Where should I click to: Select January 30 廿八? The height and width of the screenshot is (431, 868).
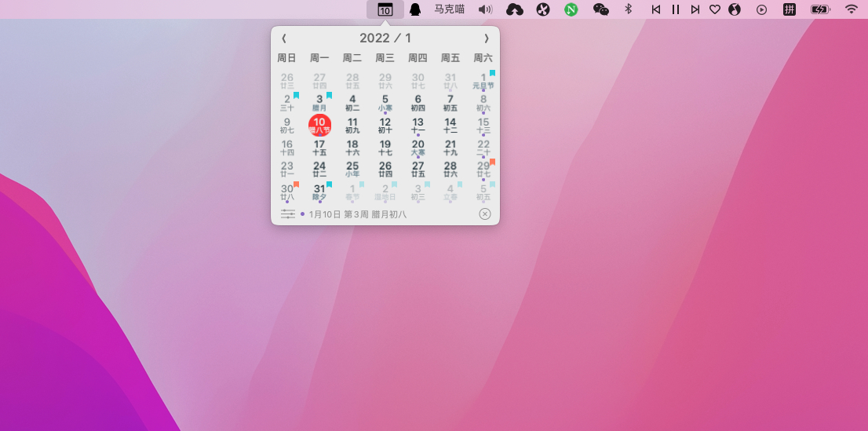click(286, 192)
